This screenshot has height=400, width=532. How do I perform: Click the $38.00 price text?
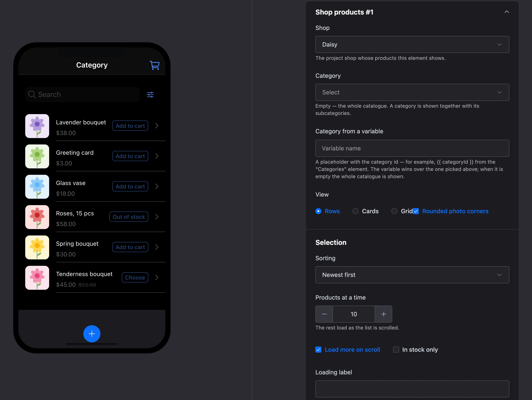tap(66, 133)
